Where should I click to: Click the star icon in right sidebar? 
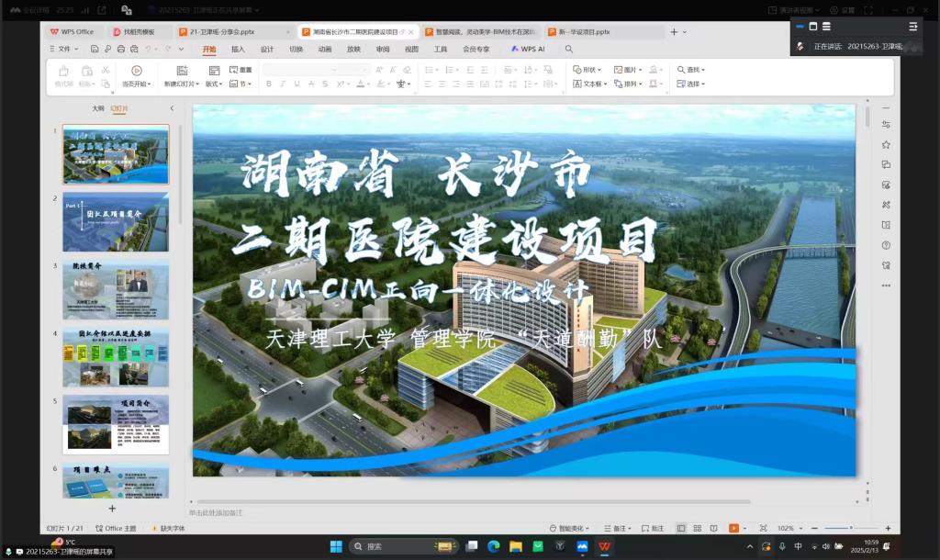[x=886, y=144]
